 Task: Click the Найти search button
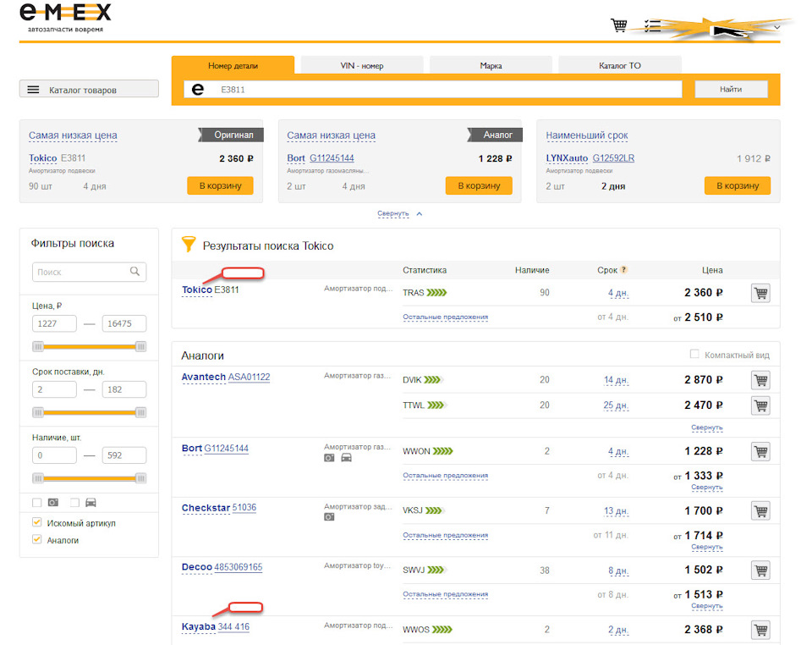731,89
